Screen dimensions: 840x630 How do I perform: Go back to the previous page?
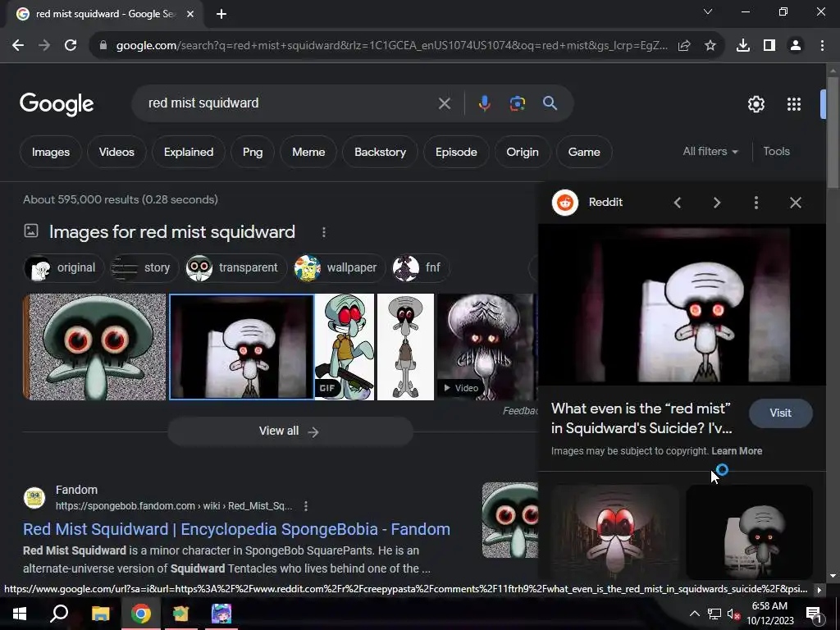[18, 46]
